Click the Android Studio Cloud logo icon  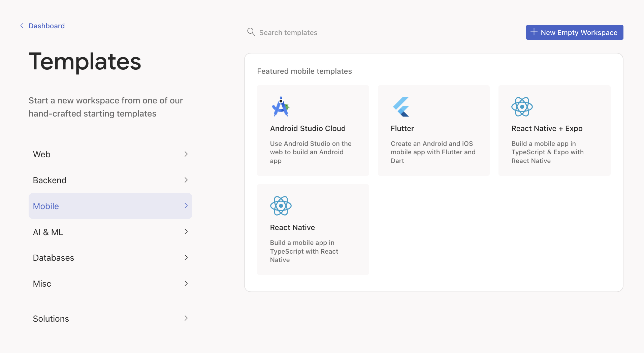281,107
